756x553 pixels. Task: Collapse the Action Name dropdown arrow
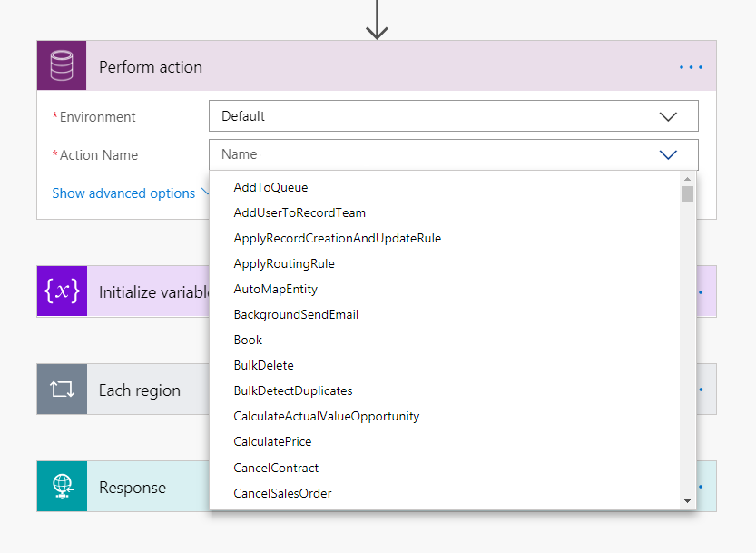(x=668, y=154)
